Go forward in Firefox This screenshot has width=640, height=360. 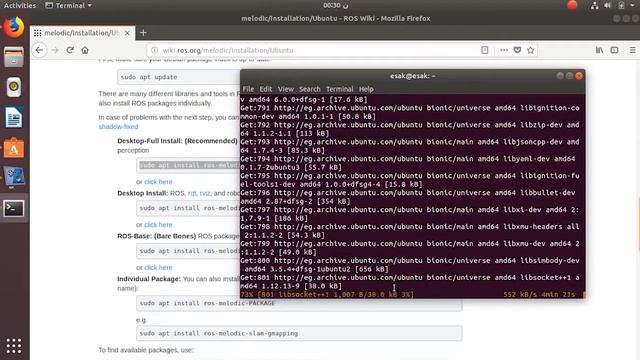pos(55,50)
